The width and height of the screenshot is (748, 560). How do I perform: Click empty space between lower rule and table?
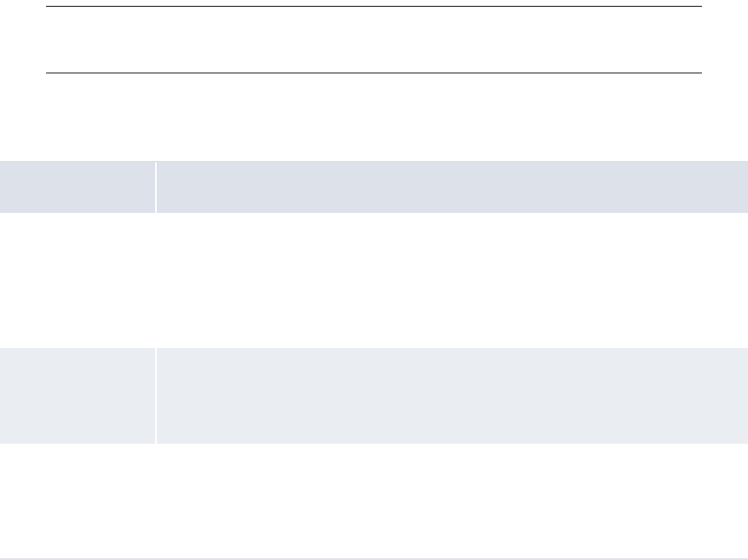point(374,117)
